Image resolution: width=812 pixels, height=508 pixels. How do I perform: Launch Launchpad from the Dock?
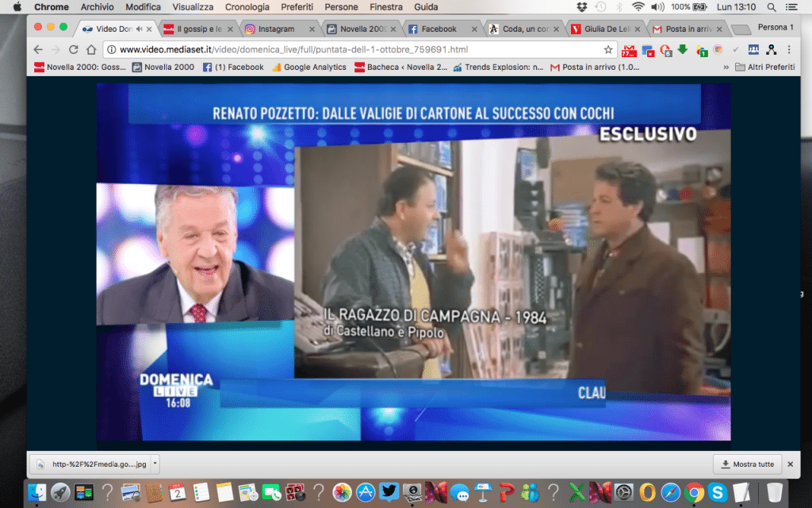(x=60, y=492)
